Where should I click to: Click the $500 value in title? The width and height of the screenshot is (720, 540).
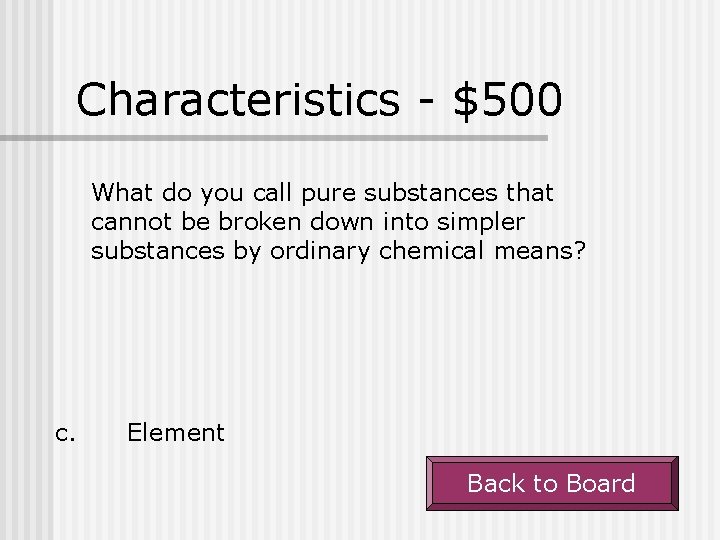(x=507, y=100)
